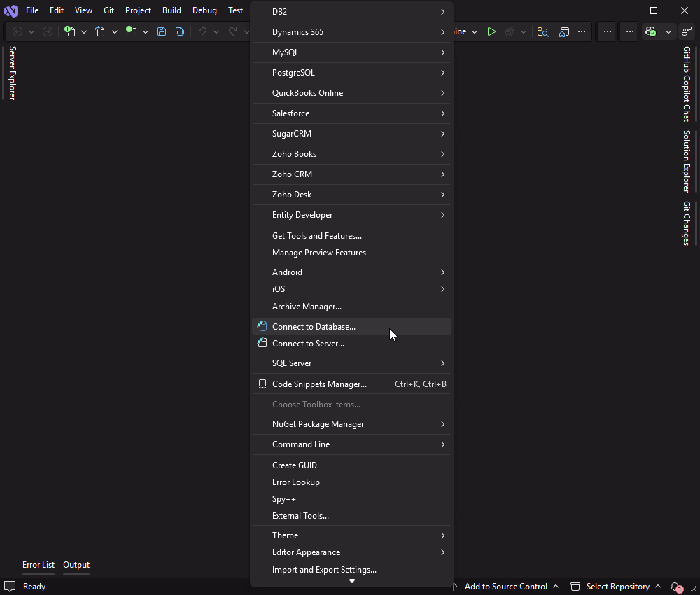Image resolution: width=700 pixels, height=595 pixels.
Task: Open the Debug menu
Action: (x=204, y=10)
